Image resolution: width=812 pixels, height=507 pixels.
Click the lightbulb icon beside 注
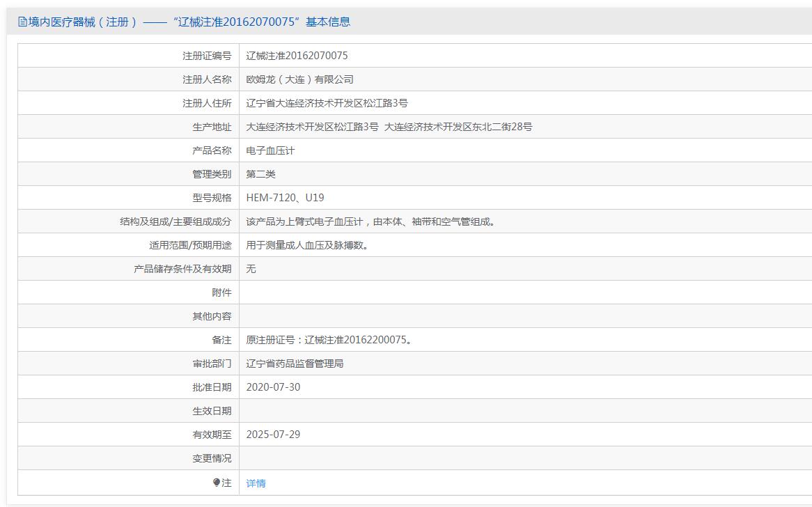point(217,483)
